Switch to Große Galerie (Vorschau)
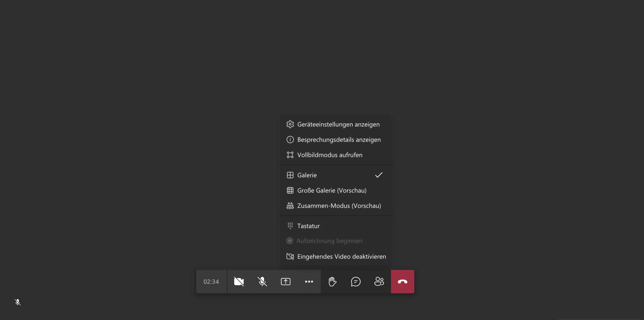 [336, 190]
